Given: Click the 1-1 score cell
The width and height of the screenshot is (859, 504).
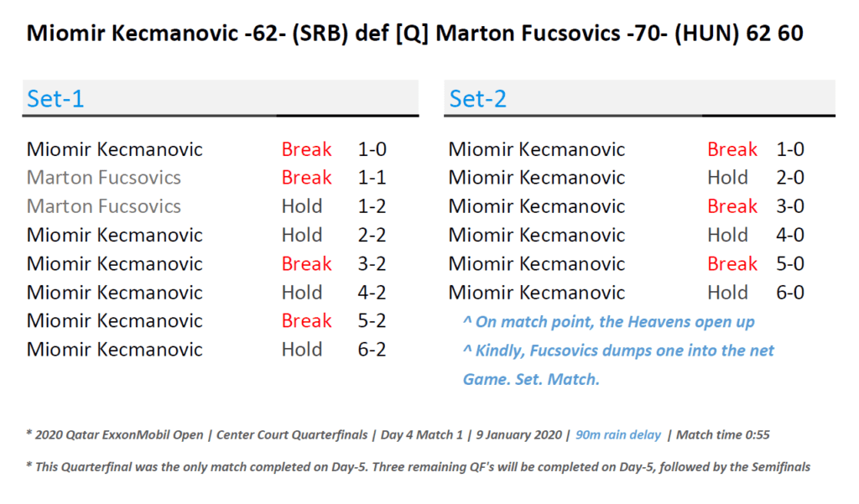Looking at the screenshot, I should tap(372, 178).
